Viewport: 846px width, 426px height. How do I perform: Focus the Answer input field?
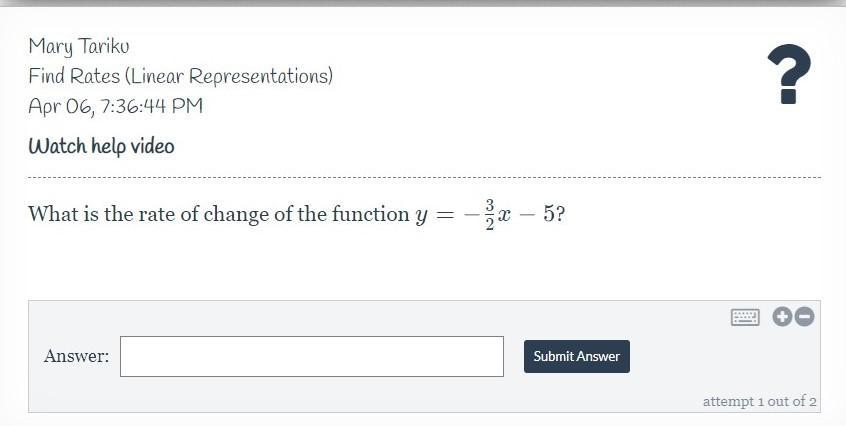(311, 356)
